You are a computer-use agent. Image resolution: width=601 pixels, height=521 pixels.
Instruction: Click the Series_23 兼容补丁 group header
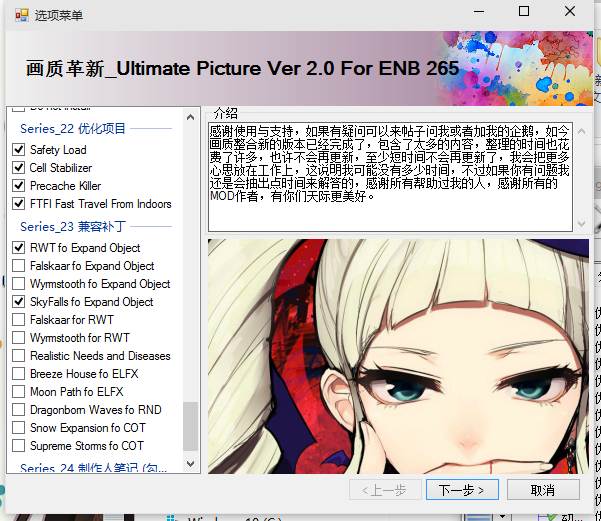point(73,227)
